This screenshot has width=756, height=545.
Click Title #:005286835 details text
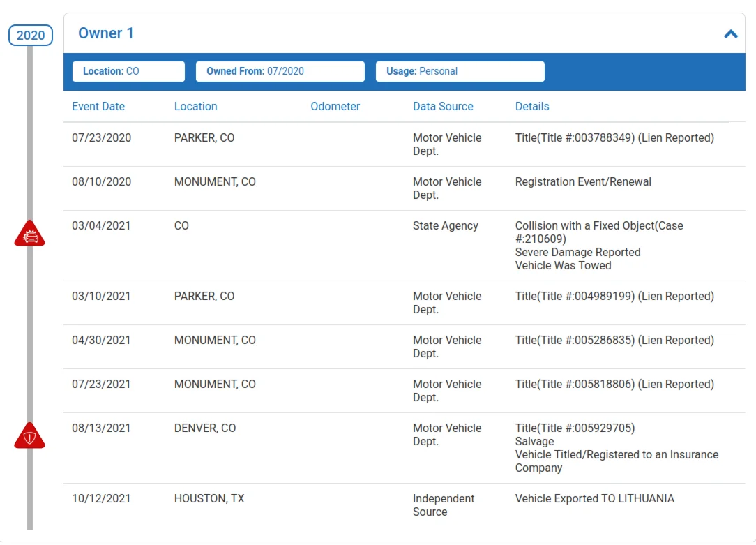click(614, 340)
